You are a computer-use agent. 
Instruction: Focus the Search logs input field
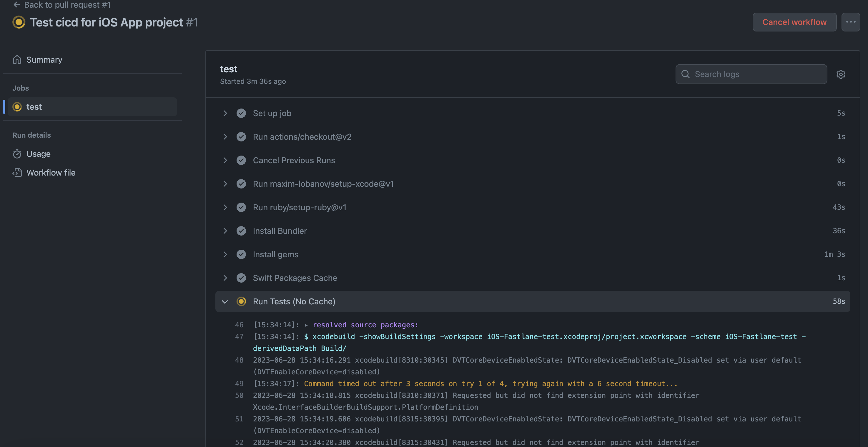[751, 74]
